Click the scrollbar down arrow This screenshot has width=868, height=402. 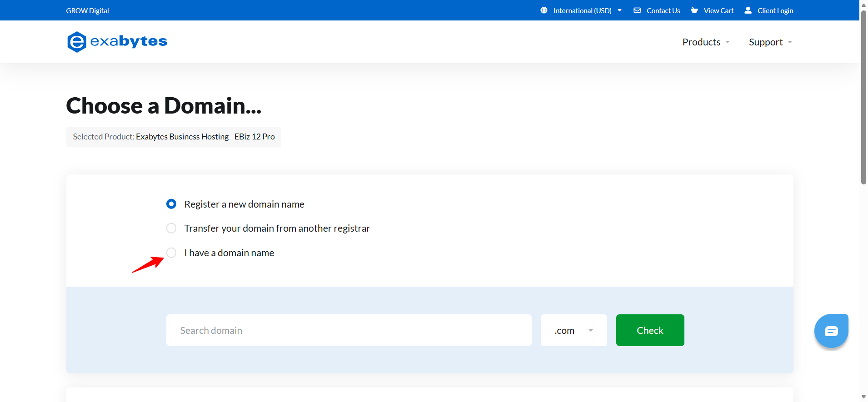point(863,397)
